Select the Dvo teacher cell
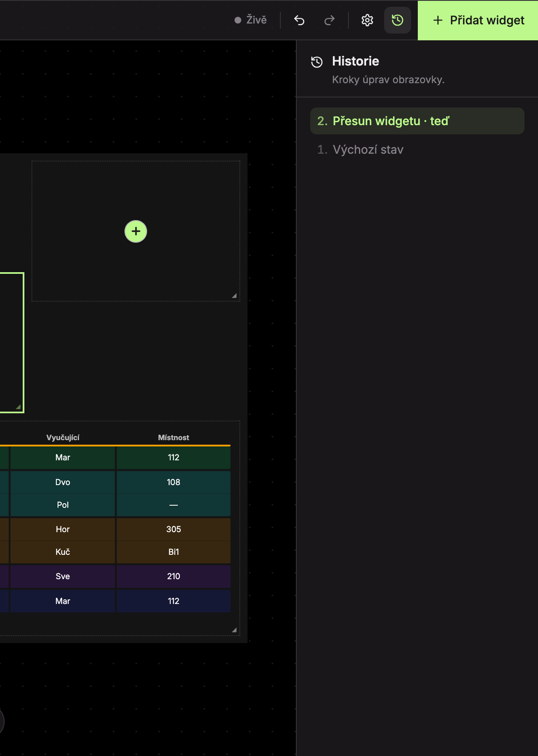The image size is (538, 756). (63, 482)
